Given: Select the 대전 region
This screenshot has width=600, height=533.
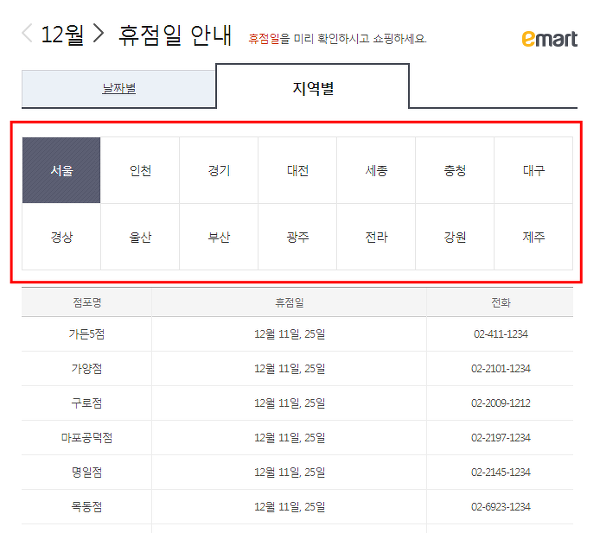Looking at the screenshot, I should [297, 170].
